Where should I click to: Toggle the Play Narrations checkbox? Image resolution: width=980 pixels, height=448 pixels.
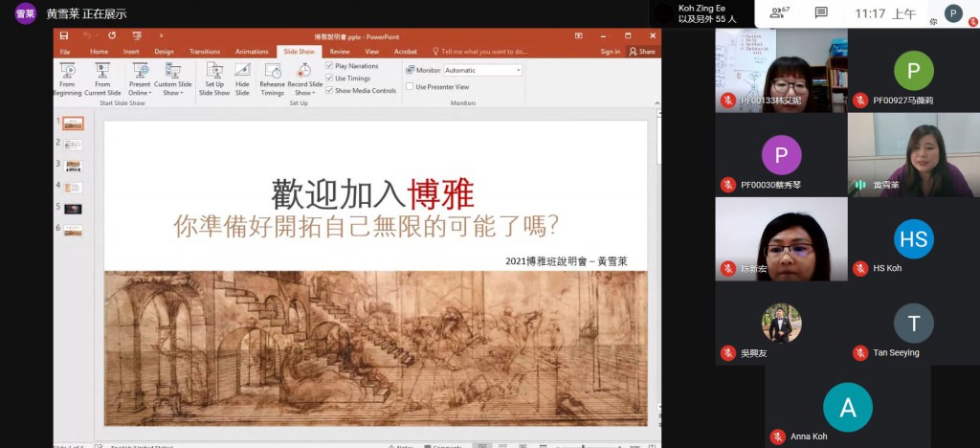click(329, 66)
